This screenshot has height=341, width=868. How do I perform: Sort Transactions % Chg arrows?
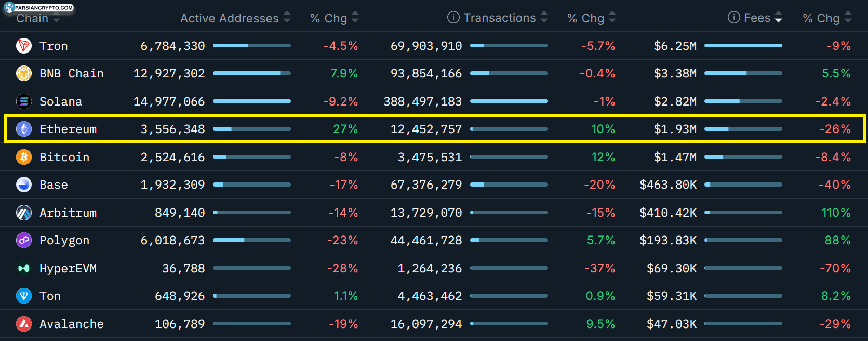(x=612, y=18)
